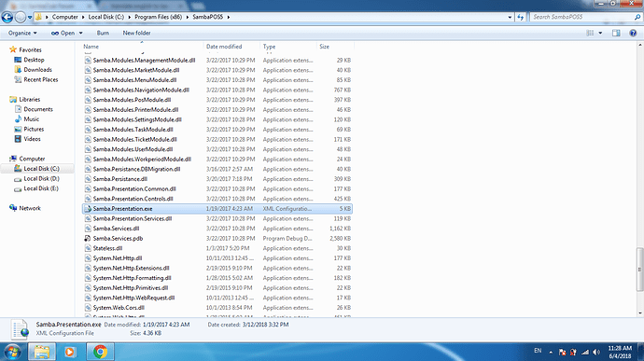
Task: Show hidden tray icons arrow
Action: (x=551, y=352)
